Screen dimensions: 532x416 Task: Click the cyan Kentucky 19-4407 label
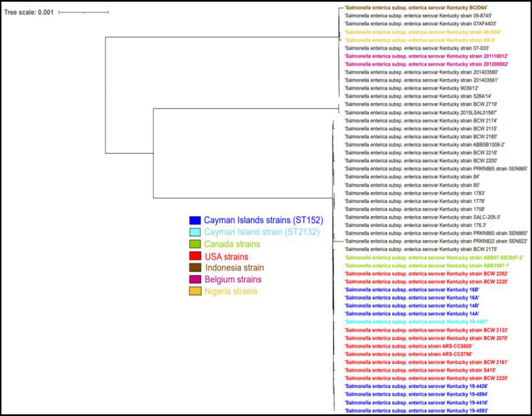click(x=417, y=322)
